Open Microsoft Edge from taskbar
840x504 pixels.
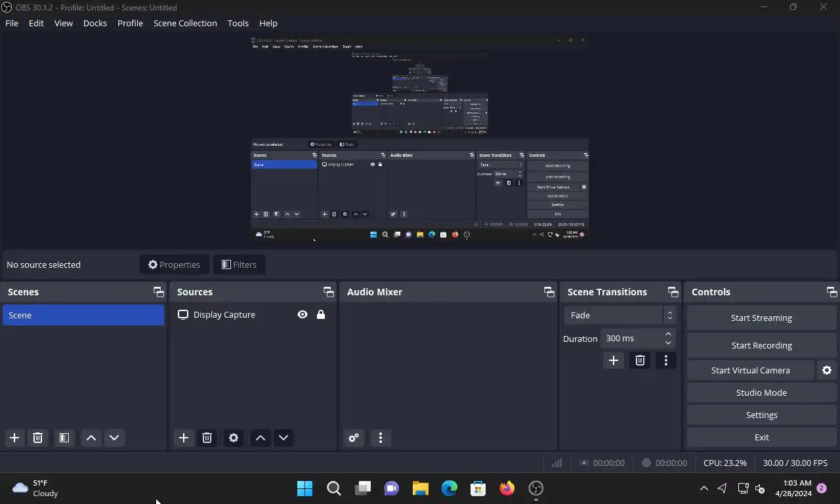(449, 488)
